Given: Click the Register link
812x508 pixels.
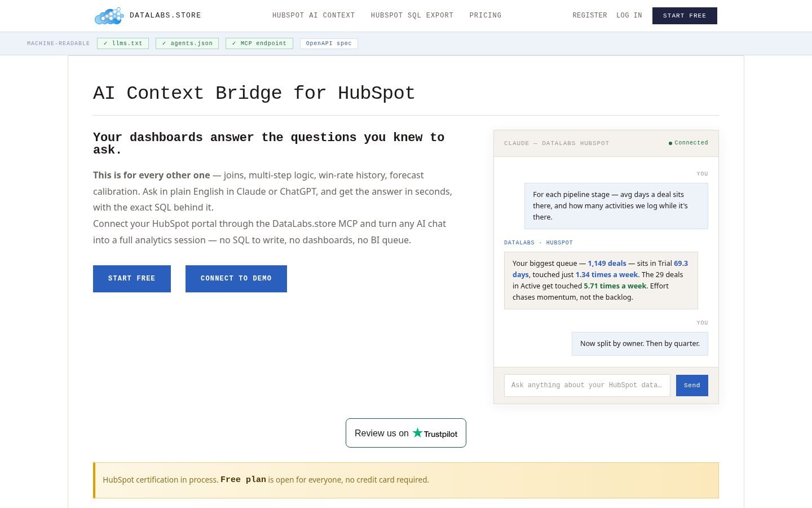Looking at the screenshot, I should tap(590, 15).
